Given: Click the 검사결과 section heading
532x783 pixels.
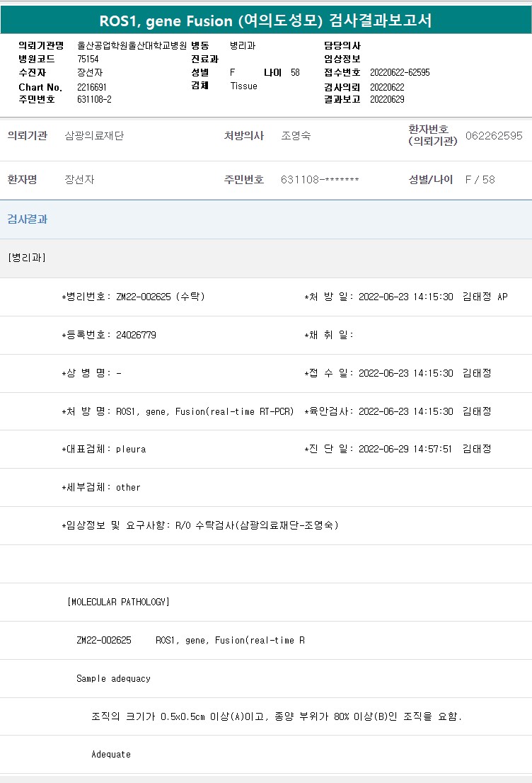Looking at the screenshot, I should click(x=28, y=219).
